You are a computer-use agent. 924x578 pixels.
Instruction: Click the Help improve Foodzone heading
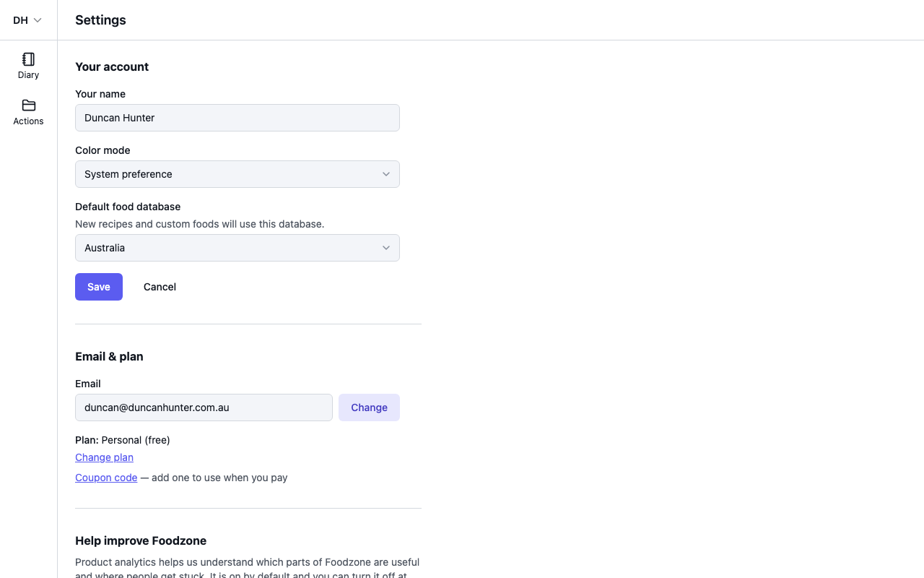tap(141, 540)
